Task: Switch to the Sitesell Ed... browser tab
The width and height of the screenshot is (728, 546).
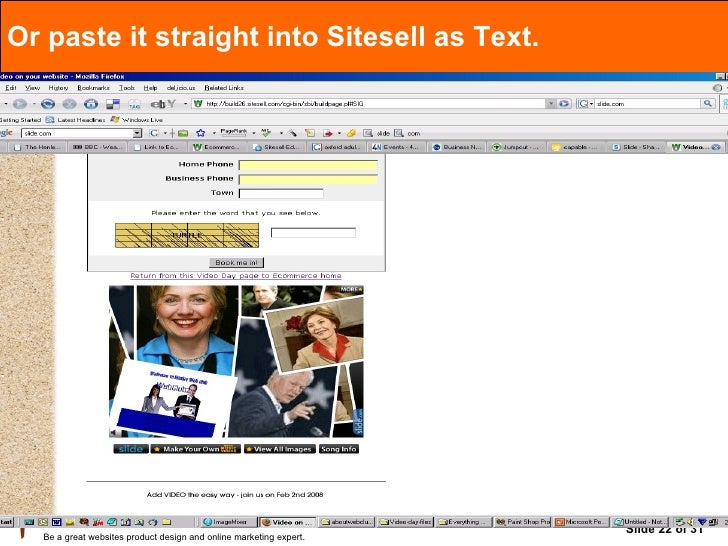Action: (277, 147)
